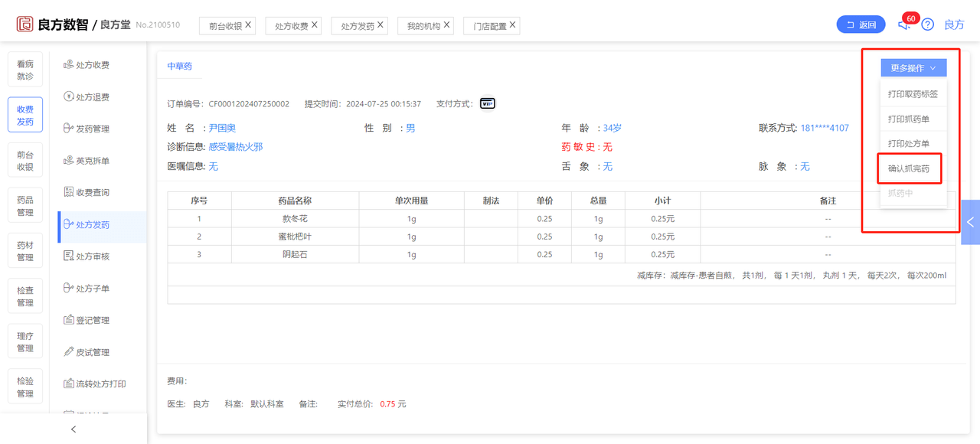This screenshot has height=444, width=980.
Task: Choose 打印处方单 from menu
Action: point(913,143)
